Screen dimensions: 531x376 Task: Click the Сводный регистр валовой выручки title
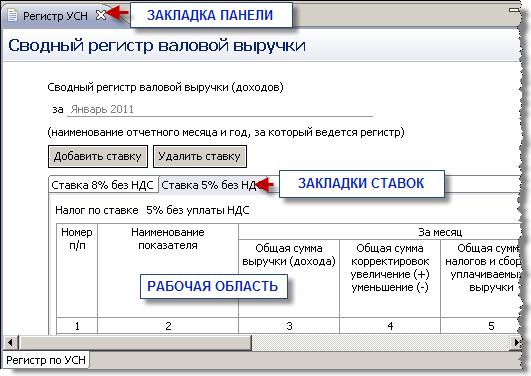point(157,45)
